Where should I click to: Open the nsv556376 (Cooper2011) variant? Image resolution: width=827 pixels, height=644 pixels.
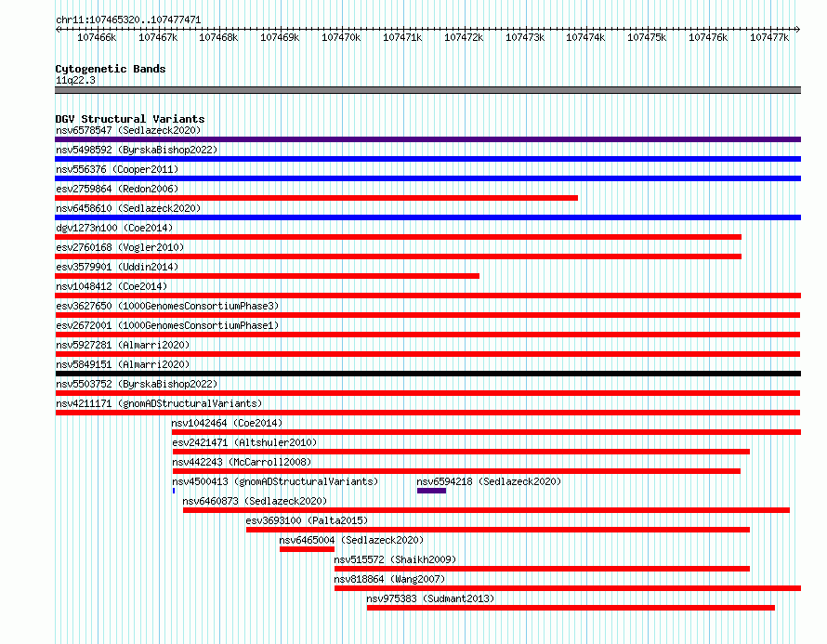point(117,169)
